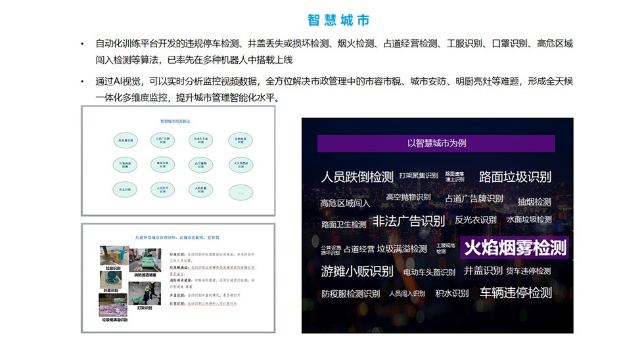Click 人员跌倒检测 in the dark panel
The height and width of the screenshot is (348, 644).
pyautogui.click(x=357, y=177)
